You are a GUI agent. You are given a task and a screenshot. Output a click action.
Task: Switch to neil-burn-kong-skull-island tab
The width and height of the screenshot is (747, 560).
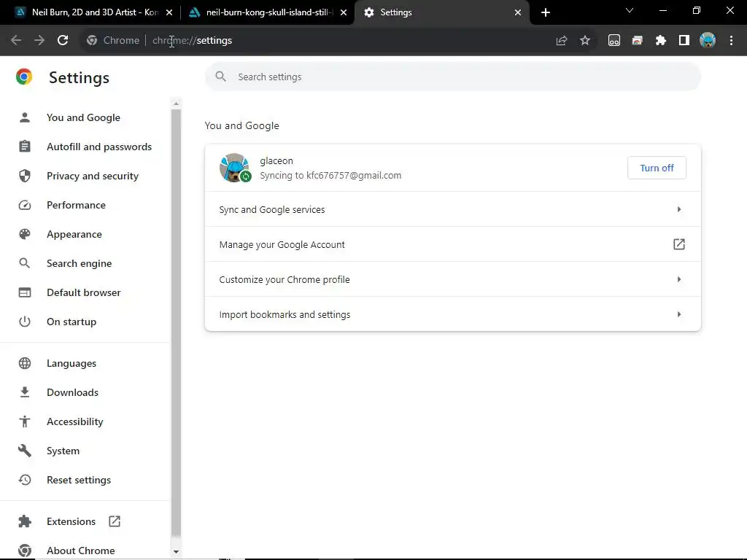click(267, 12)
